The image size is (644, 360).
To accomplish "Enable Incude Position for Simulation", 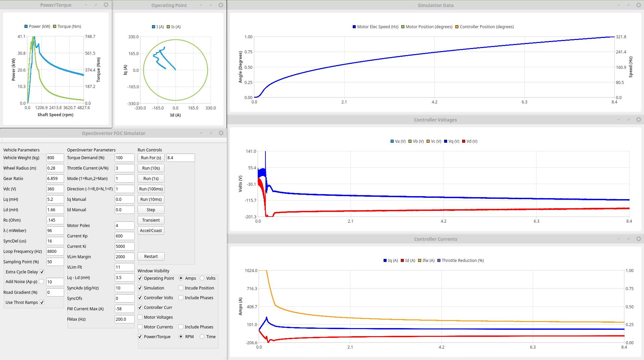I will tap(181, 288).
